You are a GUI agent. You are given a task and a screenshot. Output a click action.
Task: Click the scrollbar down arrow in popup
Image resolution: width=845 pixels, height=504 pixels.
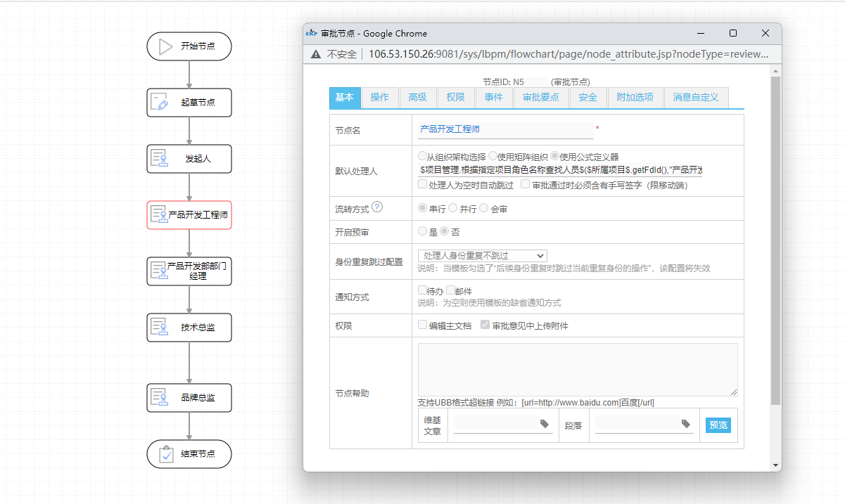775,465
